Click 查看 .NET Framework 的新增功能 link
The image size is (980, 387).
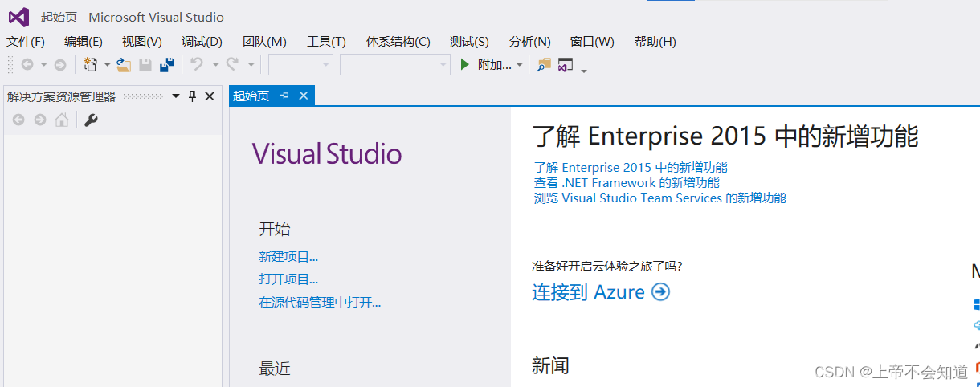coord(627,182)
